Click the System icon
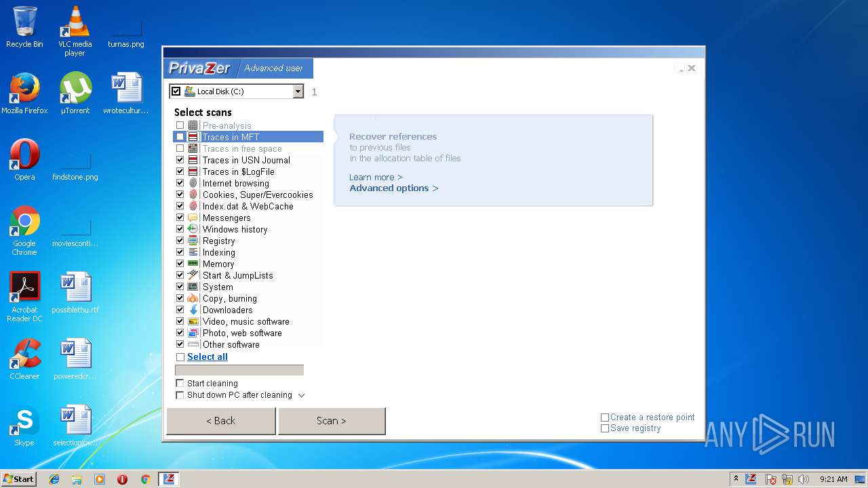Image resolution: width=868 pixels, height=488 pixels. pos(193,287)
